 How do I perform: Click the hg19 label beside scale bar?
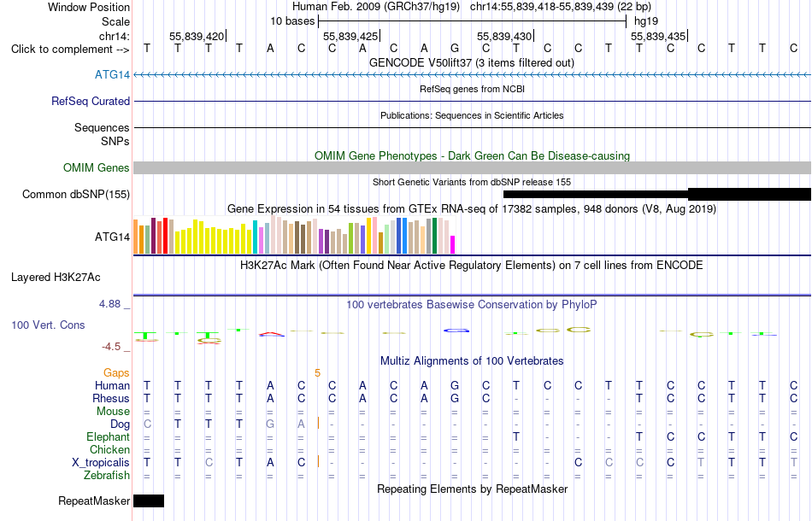point(646,21)
